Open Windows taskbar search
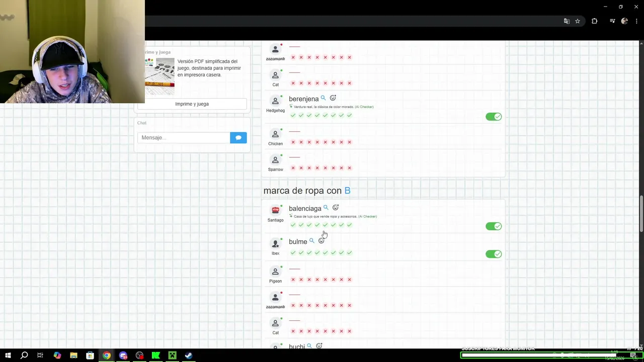The width and height of the screenshot is (644, 362). (24, 355)
